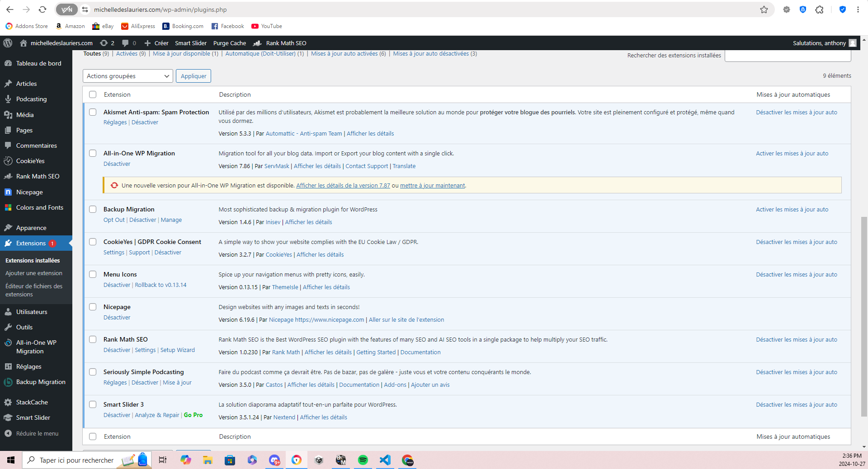Open the updates icon showing 2
This screenshot has width=868, height=469.
tap(107, 43)
